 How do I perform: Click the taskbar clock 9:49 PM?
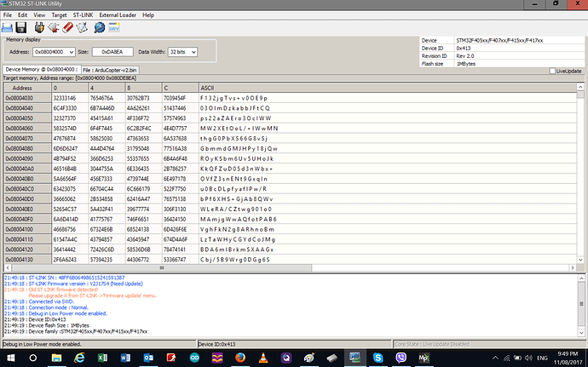568,354
